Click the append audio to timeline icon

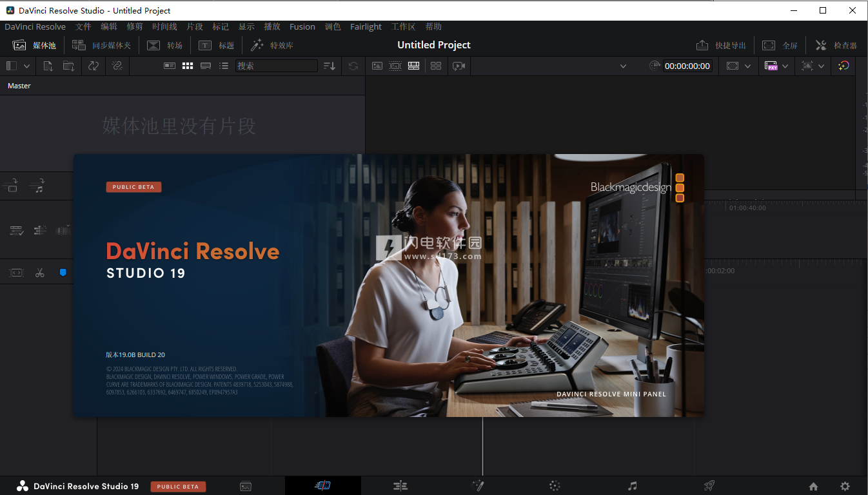37,186
